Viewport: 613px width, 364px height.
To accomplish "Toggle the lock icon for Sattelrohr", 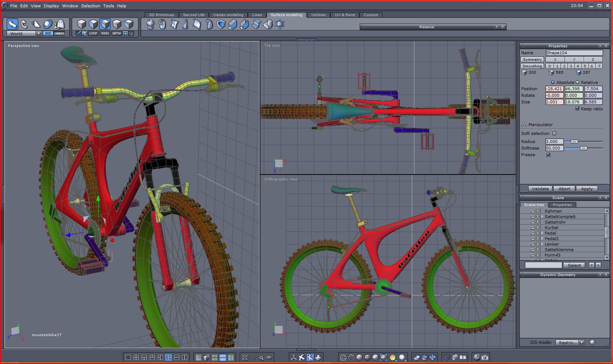I will (533, 222).
